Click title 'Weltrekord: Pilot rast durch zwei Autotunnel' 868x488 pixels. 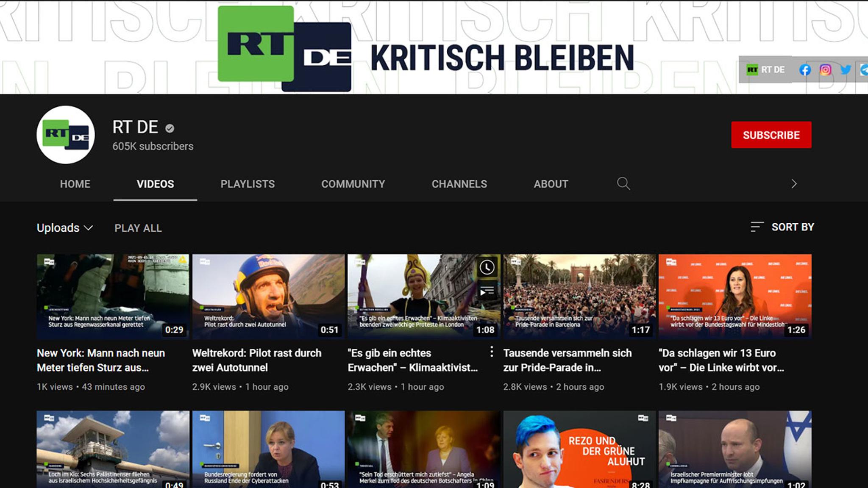257,360
